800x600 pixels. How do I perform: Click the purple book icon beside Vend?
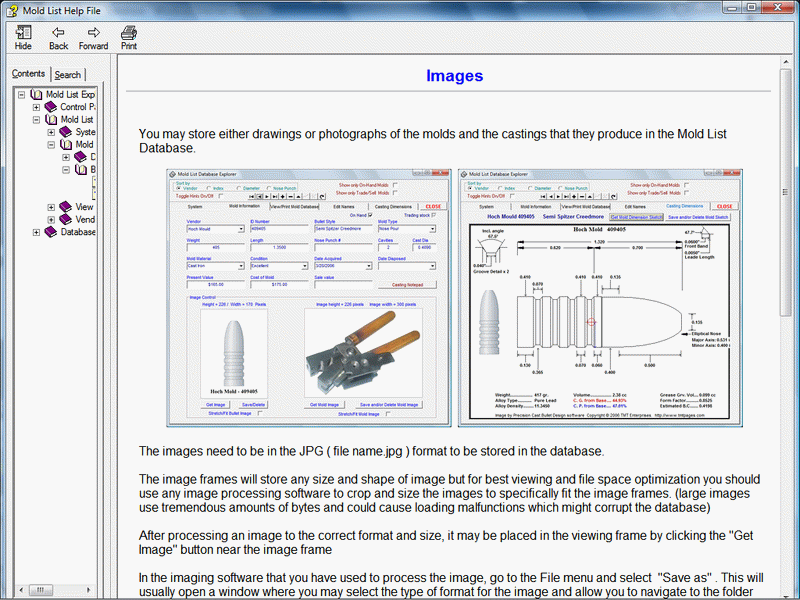(x=66, y=219)
